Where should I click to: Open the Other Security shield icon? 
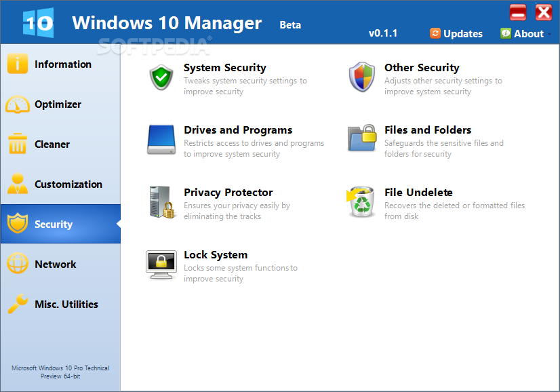pos(361,77)
